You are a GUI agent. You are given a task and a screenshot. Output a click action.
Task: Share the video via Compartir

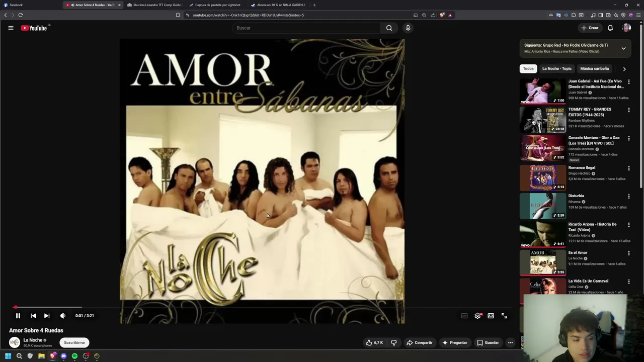420,342
